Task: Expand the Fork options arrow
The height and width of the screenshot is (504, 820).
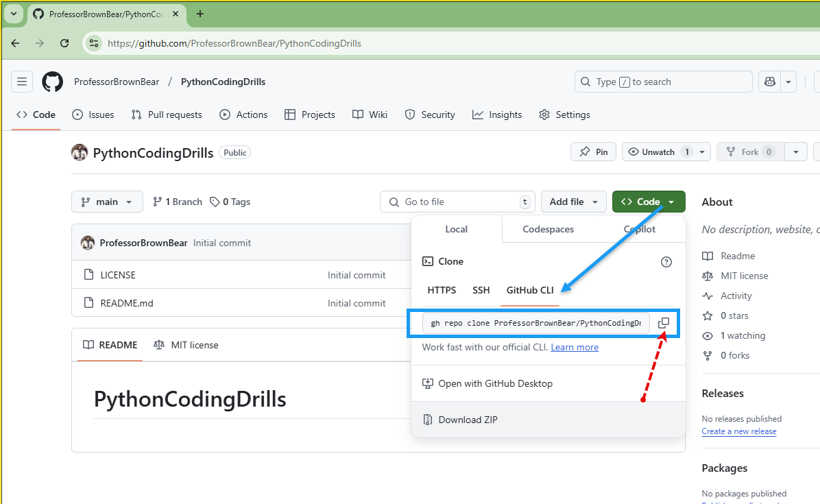Action: [795, 152]
